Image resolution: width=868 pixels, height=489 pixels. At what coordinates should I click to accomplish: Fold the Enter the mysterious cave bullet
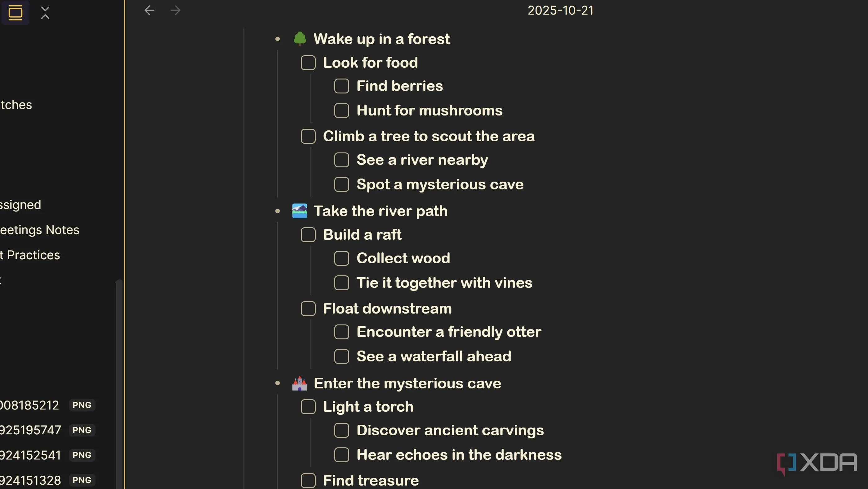coord(277,383)
